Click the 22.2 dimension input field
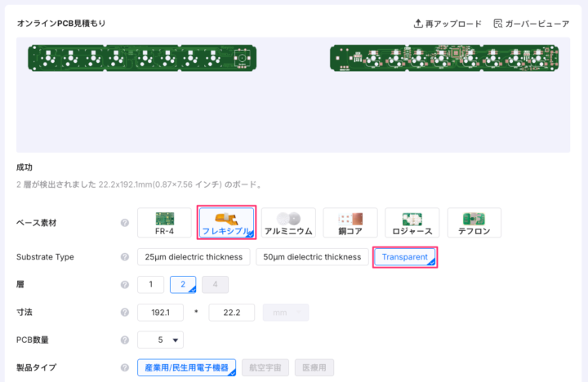 point(232,313)
